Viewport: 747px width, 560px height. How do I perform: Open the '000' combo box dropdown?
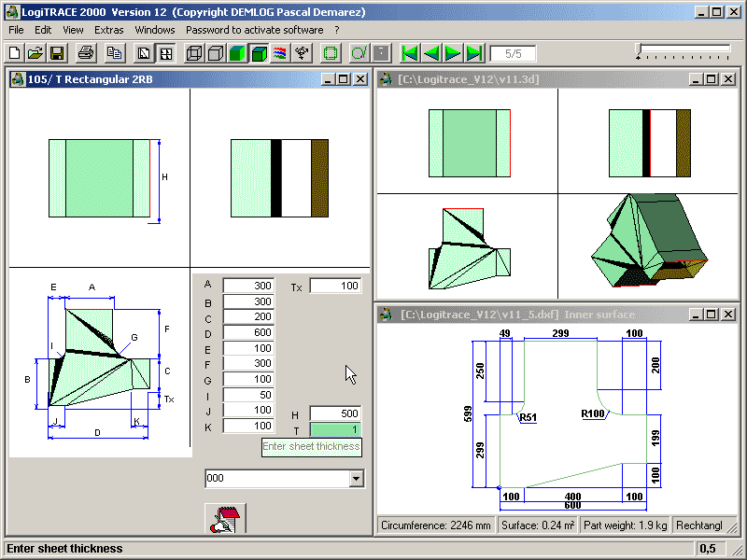click(355, 479)
